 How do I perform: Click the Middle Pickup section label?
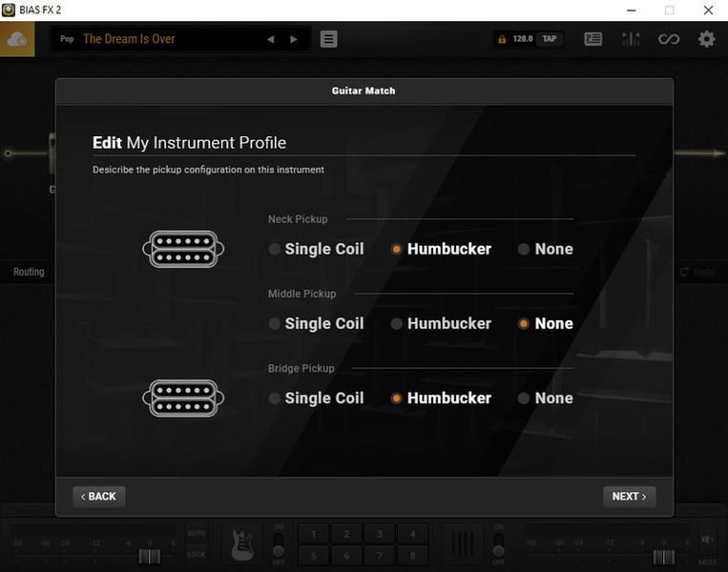point(302,295)
